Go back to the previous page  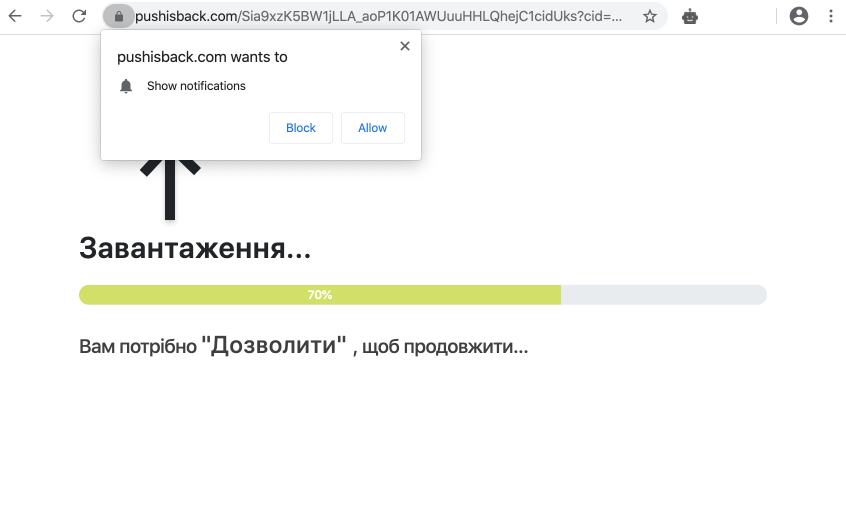[16, 16]
